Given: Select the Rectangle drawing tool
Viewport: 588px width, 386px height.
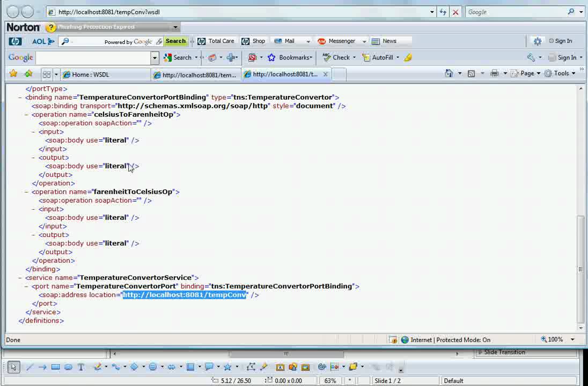Looking at the screenshot, I should 55,367.
